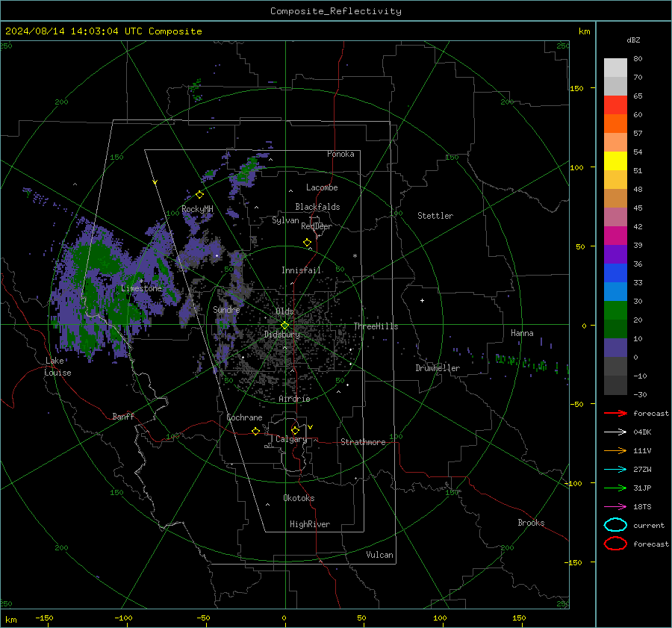This screenshot has width=672, height=628.
Task: Click the Airdrie town label
Action: pos(294,399)
